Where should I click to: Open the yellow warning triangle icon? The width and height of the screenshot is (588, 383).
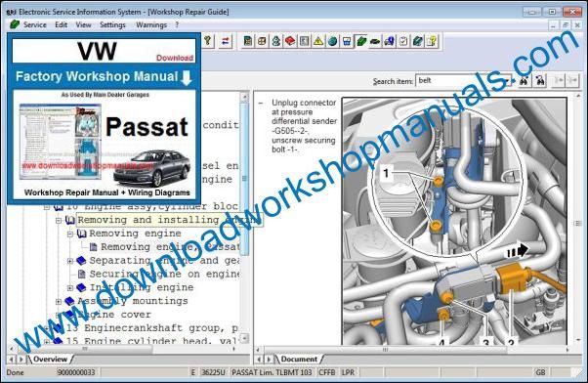coord(318,41)
